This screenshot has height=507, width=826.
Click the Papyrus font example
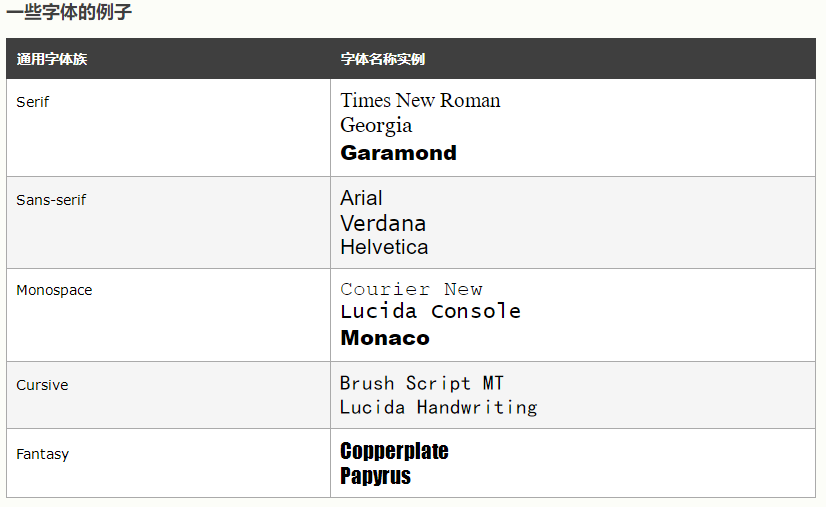tap(375, 476)
